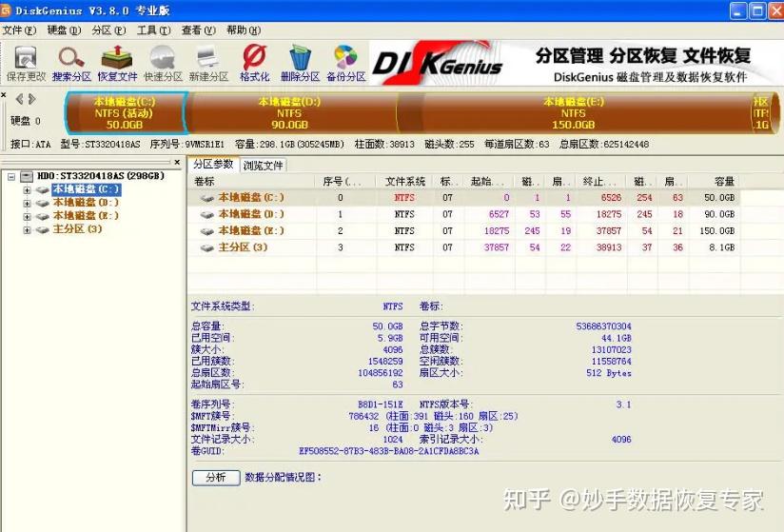This screenshot has width=784, height=532.
Task: Open the 帮助(H) menu
Action: click(x=244, y=30)
